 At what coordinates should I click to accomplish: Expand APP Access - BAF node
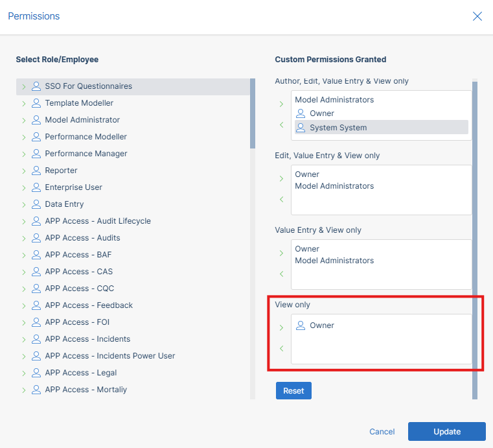(24, 255)
